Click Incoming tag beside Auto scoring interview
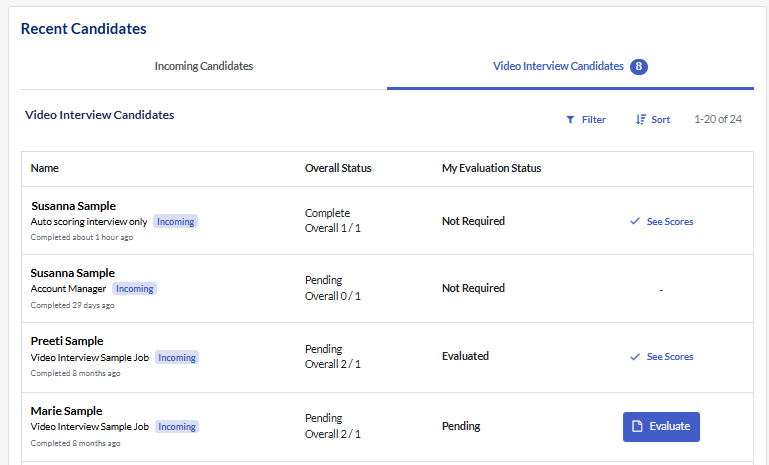 point(176,222)
